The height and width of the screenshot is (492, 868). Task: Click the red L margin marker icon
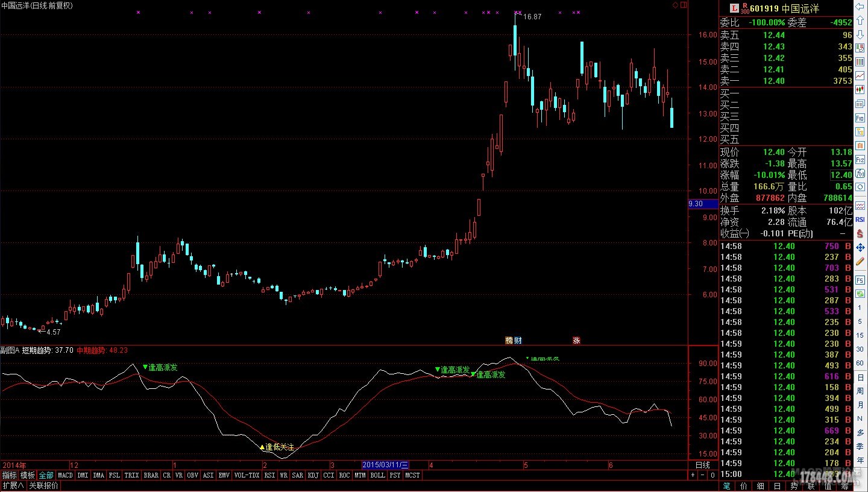click(734, 8)
